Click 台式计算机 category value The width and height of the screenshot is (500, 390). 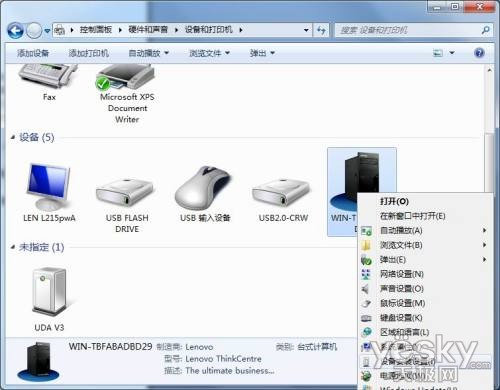[317, 347]
